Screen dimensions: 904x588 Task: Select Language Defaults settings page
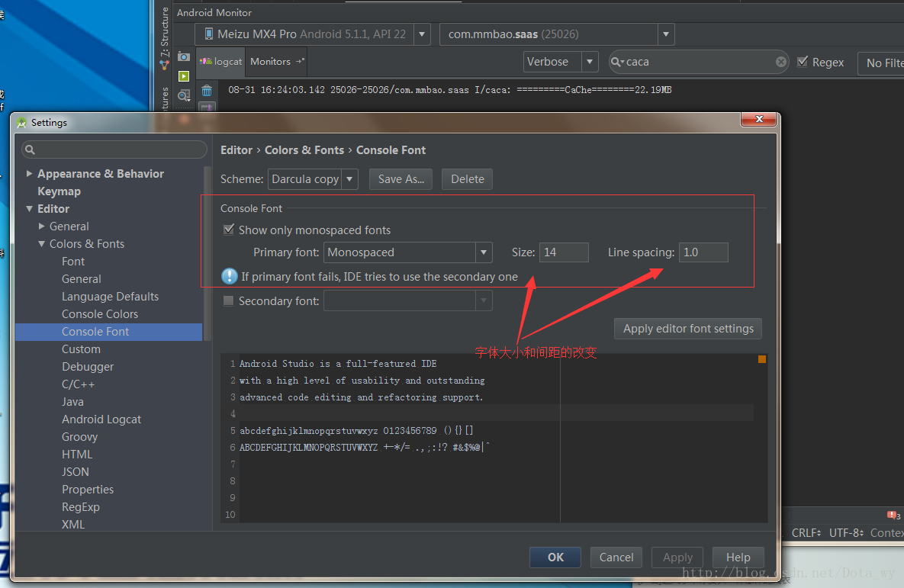[x=110, y=297]
